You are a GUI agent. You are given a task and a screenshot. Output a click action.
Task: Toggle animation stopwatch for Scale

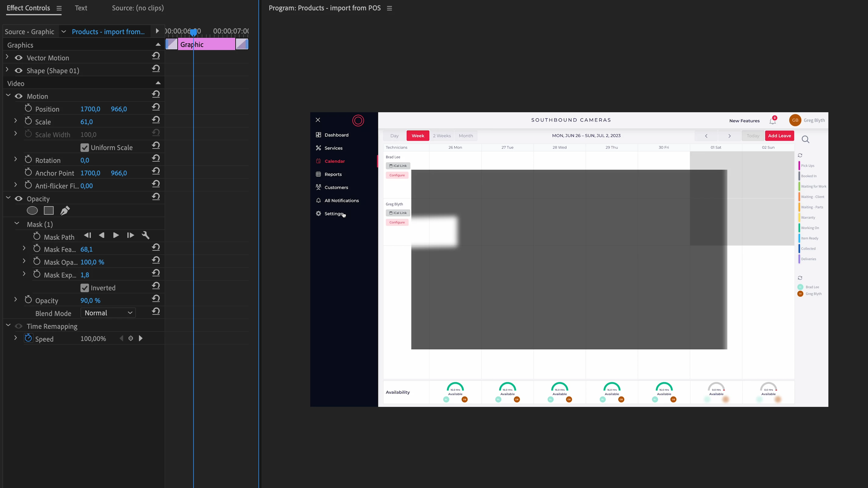[x=28, y=121]
